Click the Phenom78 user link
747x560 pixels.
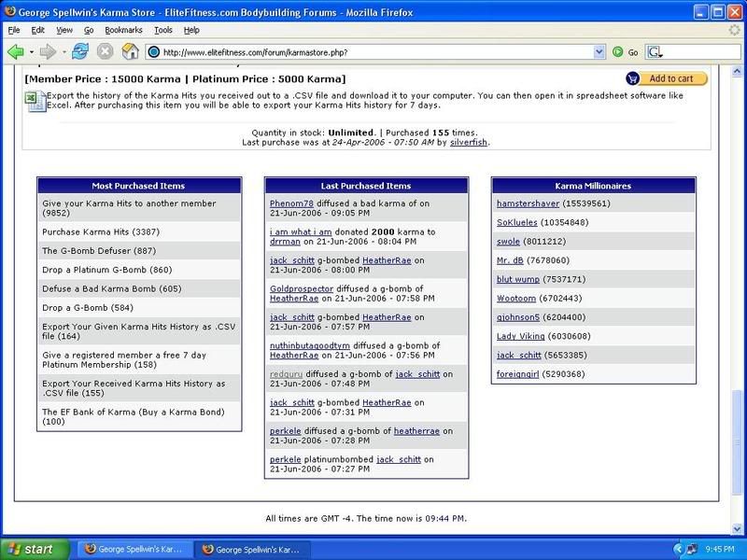pyautogui.click(x=291, y=203)
